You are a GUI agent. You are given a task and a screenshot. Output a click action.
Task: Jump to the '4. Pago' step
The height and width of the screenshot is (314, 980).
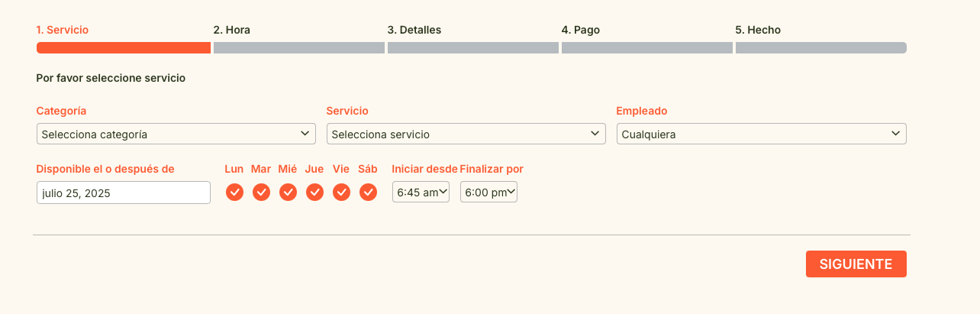point(581,30)
